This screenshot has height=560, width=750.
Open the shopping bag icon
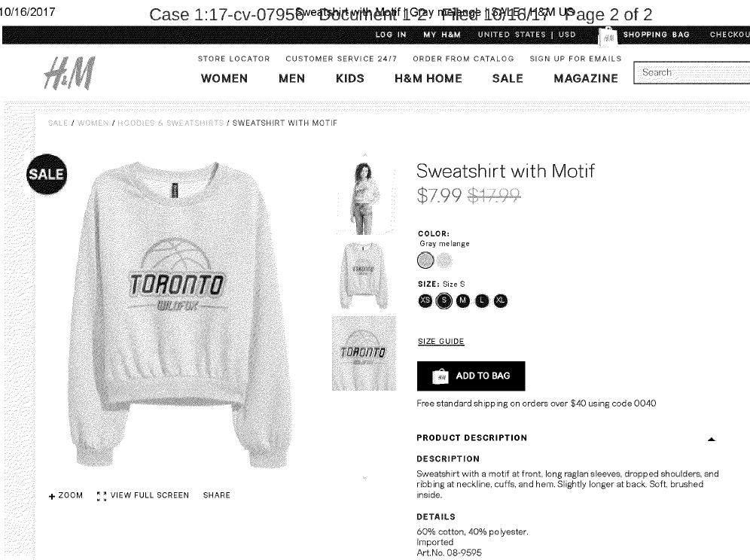[608, 36]
